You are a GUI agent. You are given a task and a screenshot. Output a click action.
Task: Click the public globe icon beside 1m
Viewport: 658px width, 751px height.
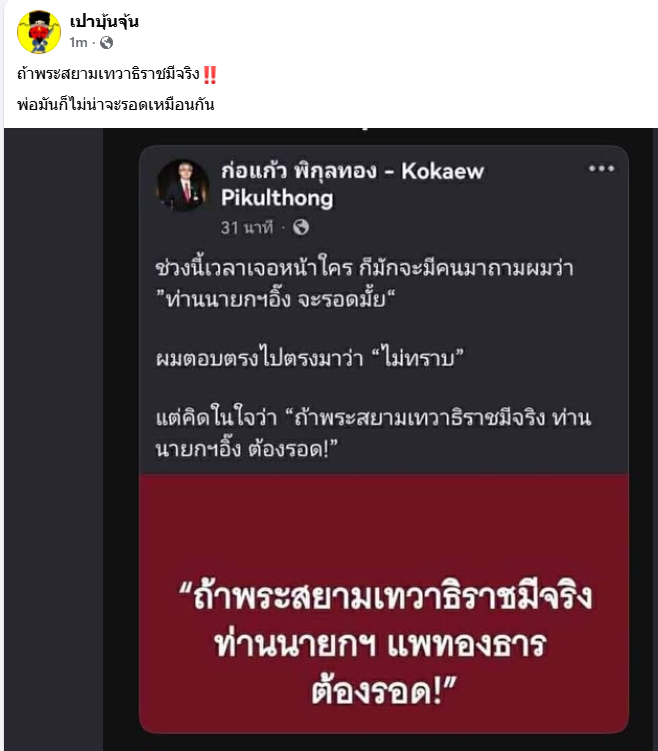point(106,43)
